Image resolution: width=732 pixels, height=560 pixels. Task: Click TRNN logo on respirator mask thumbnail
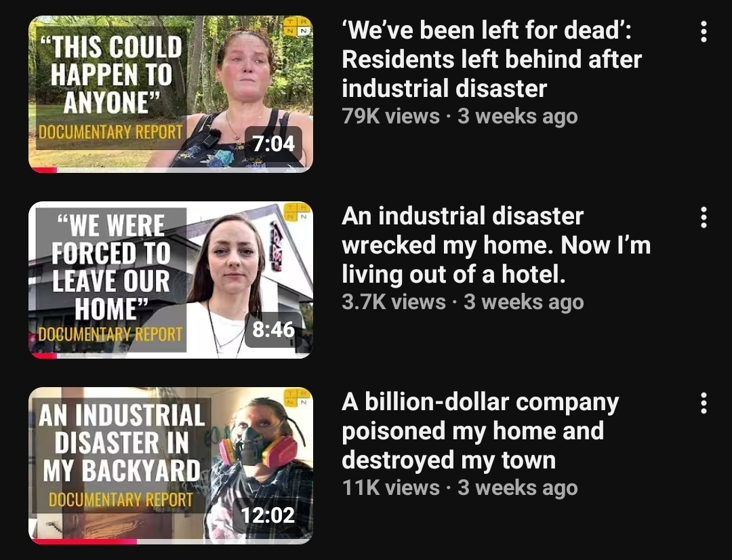[x=298, y=398]
